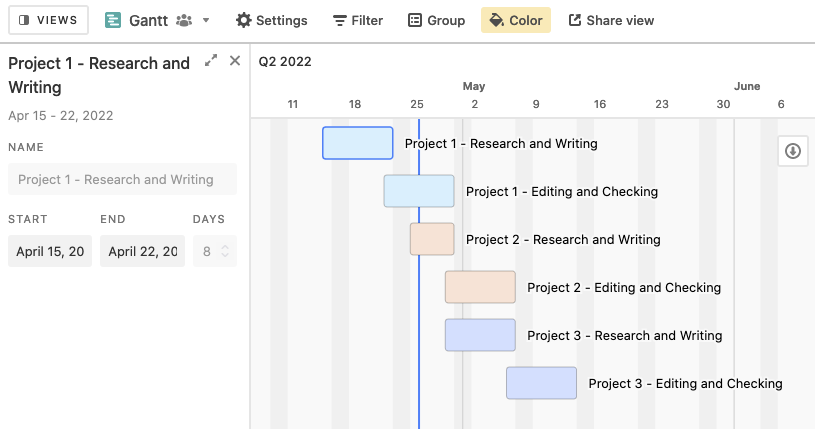The image size is (815, 429).
Task: Open the Share view link
Action: click(x=611, y=20)
